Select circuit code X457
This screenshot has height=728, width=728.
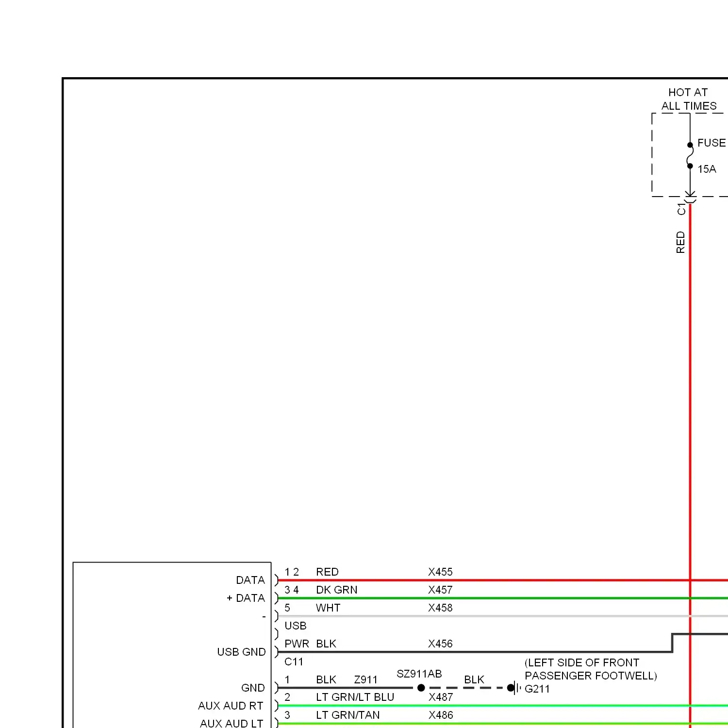coord(440,590)
